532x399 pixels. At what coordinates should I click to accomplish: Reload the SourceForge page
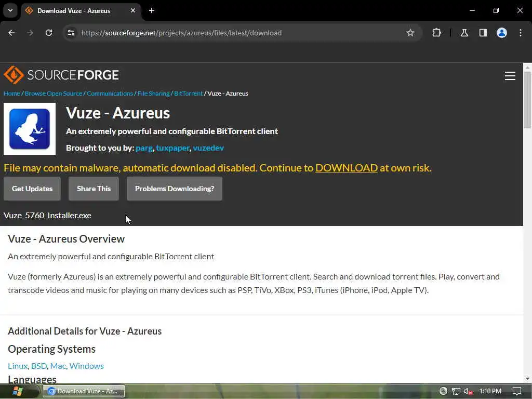(49, 33)
